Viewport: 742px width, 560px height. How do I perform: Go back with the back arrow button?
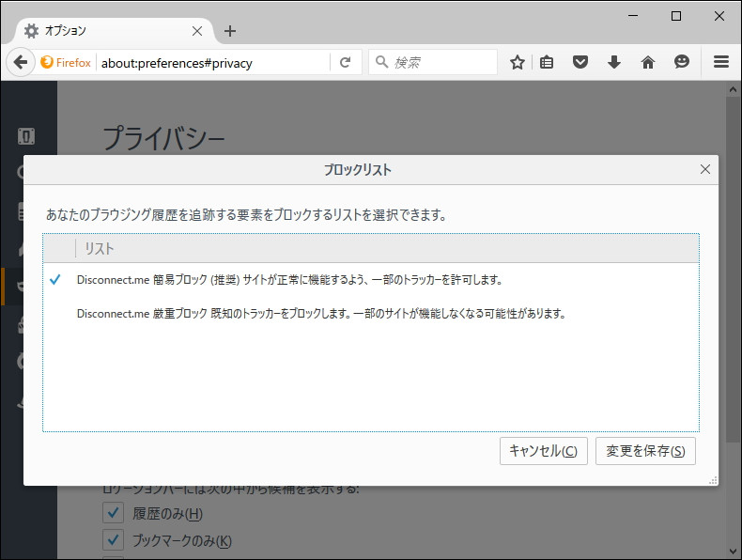(x=21, y=62)
